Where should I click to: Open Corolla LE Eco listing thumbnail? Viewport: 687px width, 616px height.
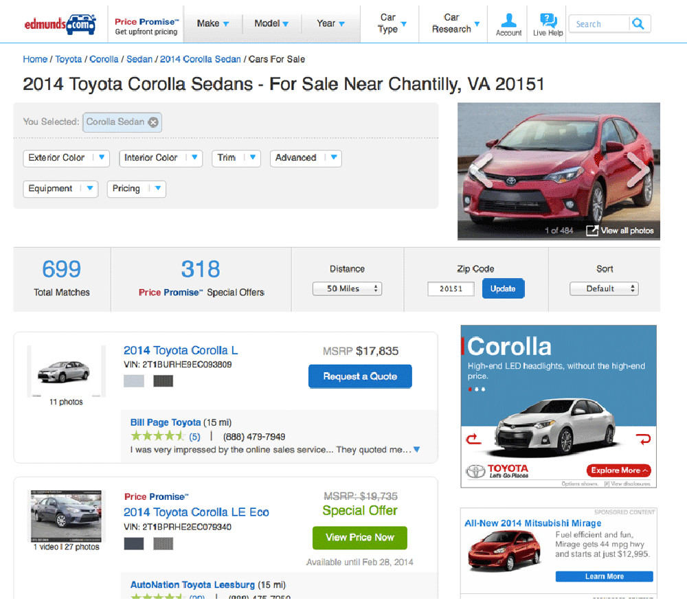(x=66, y=516)
